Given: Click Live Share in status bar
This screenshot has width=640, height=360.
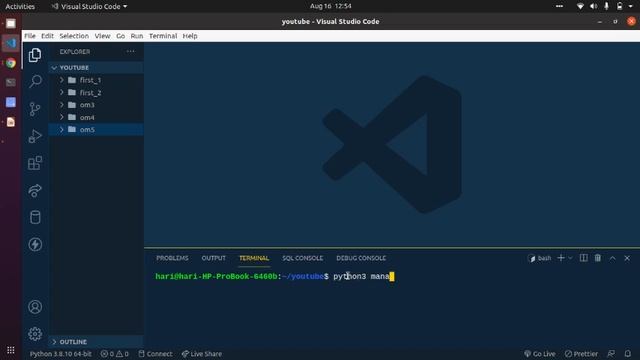Looking at the screenshot, I should pyautogui.click(x=202, y=354).
